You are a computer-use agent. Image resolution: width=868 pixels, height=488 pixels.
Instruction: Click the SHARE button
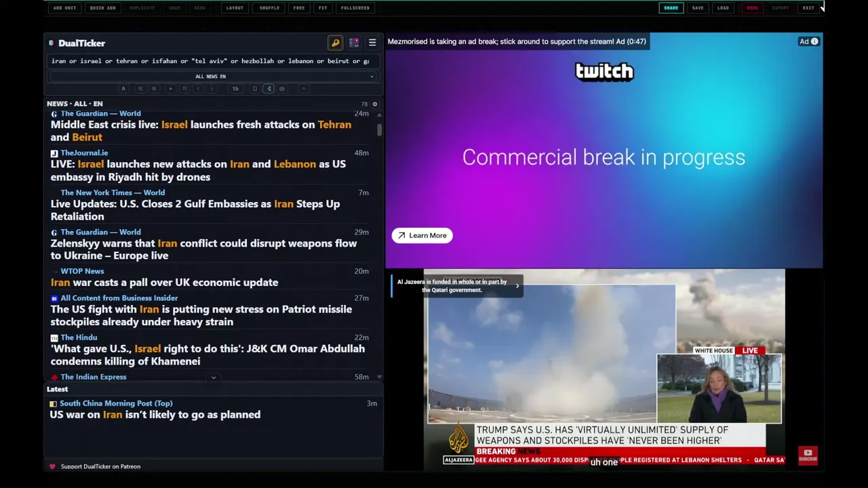click(671, 8)
